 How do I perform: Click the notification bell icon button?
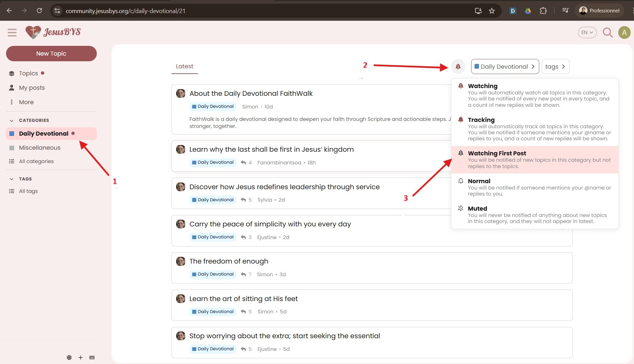458,67
